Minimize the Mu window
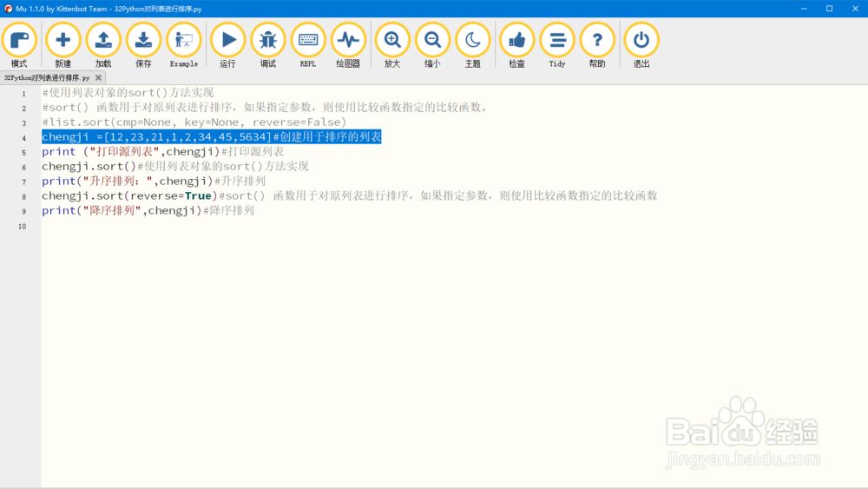Screen dimensions: 868x489 pos(804,9)
